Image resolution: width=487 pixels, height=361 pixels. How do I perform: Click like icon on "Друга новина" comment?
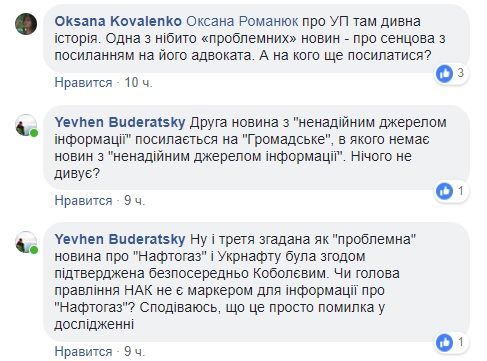444,191
